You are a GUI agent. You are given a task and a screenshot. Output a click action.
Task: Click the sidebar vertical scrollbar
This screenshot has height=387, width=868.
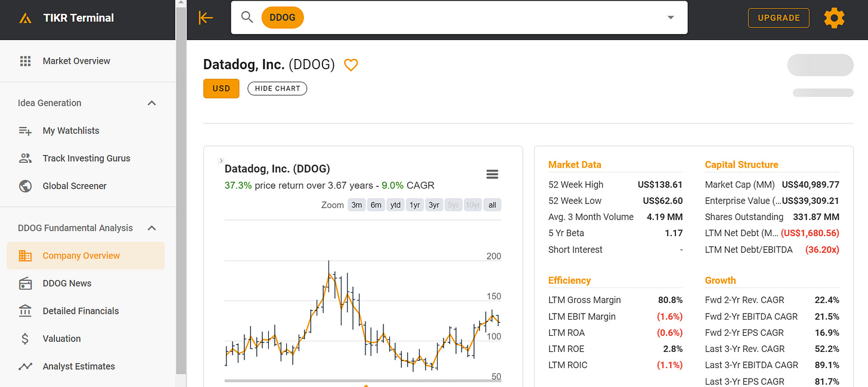point(181,191)
